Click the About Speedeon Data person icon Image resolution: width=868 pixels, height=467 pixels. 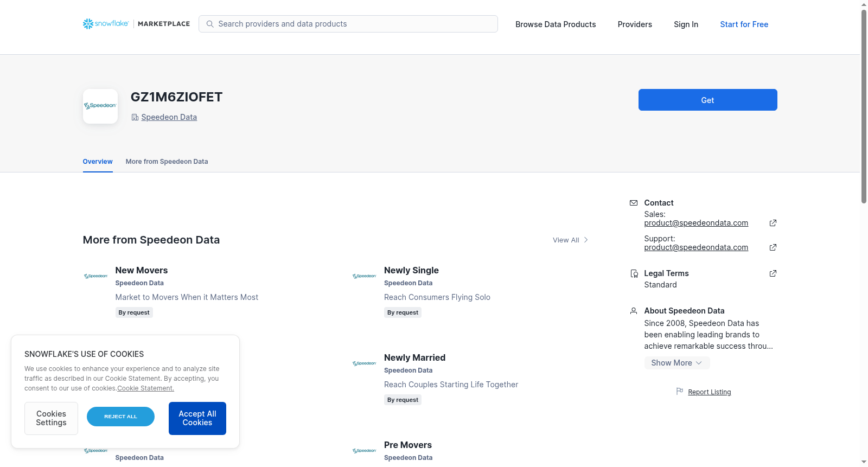pos(634,311)
